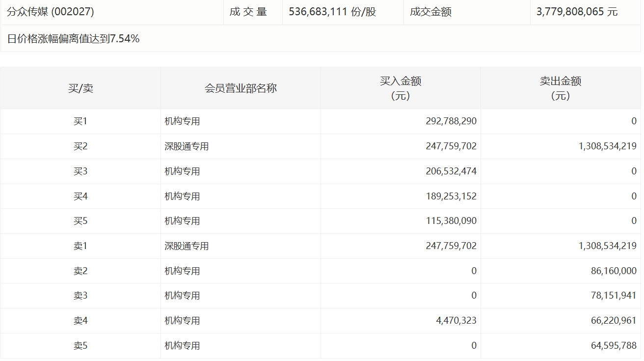
Task: Click the 卖2 sell amount 86,160,000
Action: coord(614,271)
